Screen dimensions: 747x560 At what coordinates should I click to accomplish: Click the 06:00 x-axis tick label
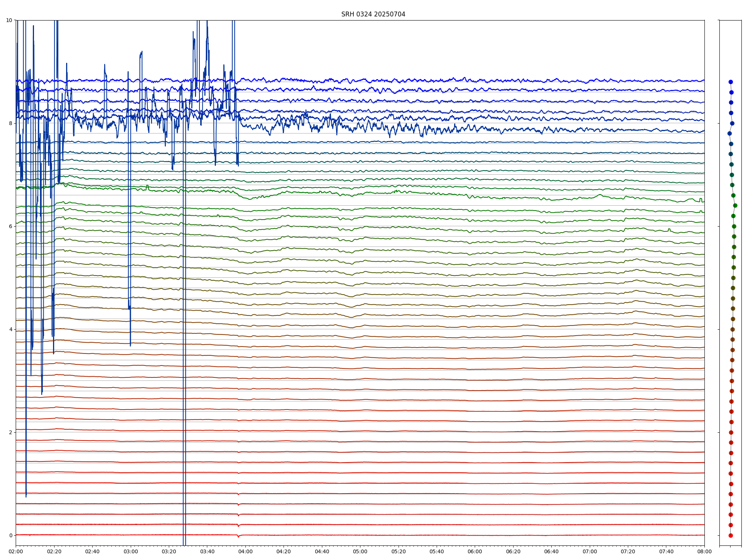(x=475, y=551)
